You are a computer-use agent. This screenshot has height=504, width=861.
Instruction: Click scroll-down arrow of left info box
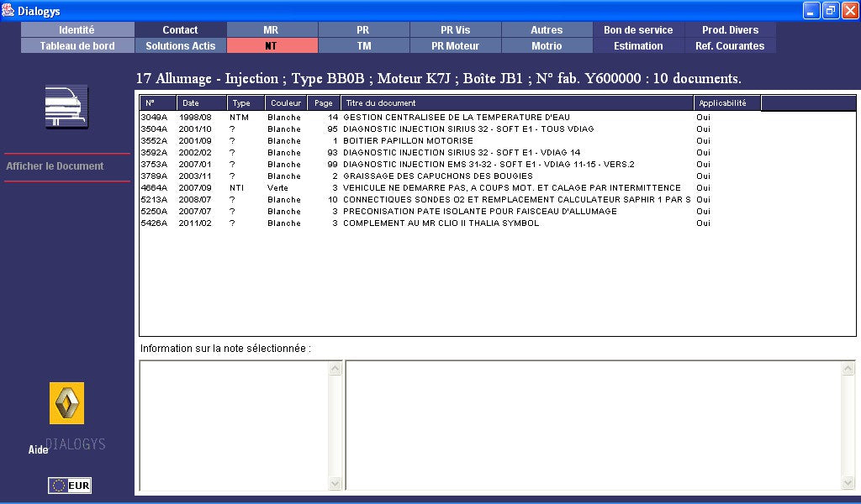tap(335, 483)
